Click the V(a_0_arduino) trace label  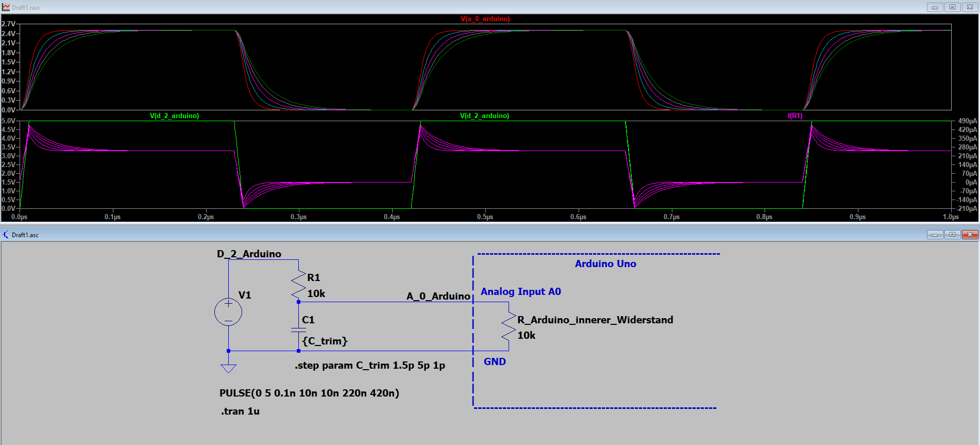tap(485, 19)
